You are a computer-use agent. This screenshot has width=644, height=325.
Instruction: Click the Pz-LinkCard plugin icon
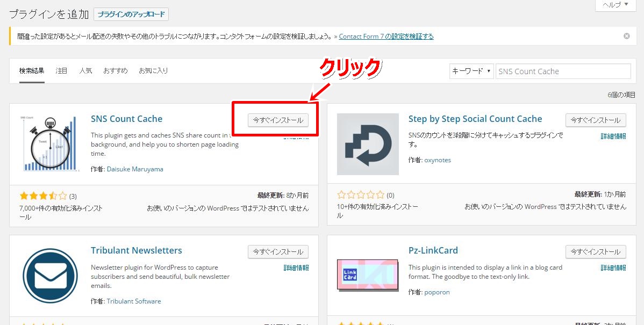pyautogui.click(x=368, y=275)
